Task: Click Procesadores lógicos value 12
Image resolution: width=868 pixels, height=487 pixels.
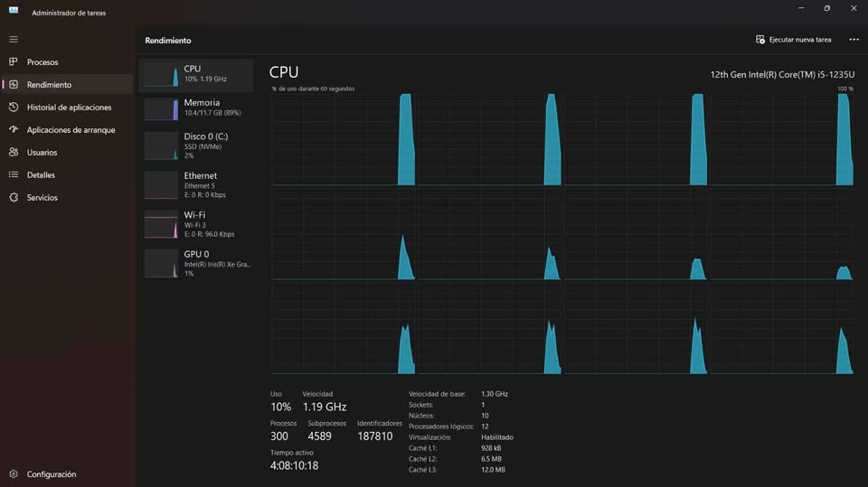Action: (485, 426)
